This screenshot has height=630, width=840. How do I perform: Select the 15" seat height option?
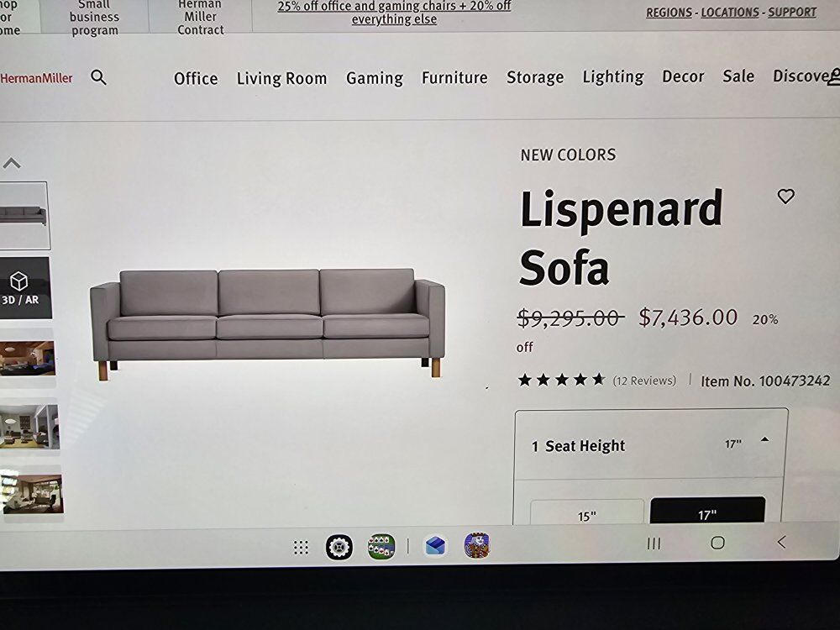[587, 512]
